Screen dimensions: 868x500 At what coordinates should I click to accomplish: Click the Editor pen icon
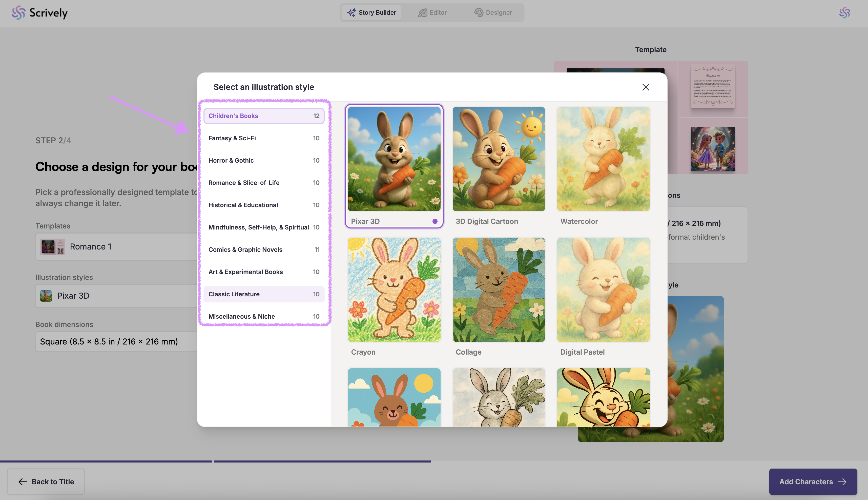tap(422, 13)
